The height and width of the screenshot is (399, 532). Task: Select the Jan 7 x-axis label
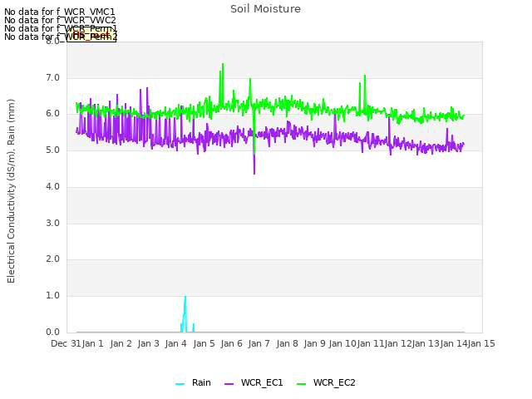(x=259, y=343)
